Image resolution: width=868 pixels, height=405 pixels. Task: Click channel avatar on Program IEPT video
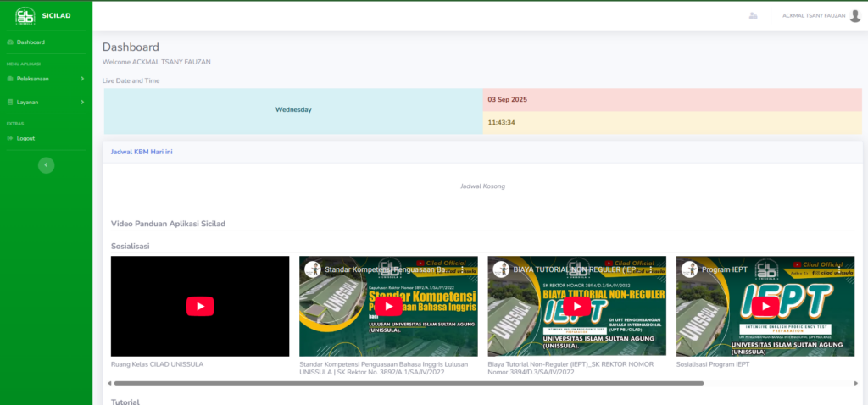(688, 269)
